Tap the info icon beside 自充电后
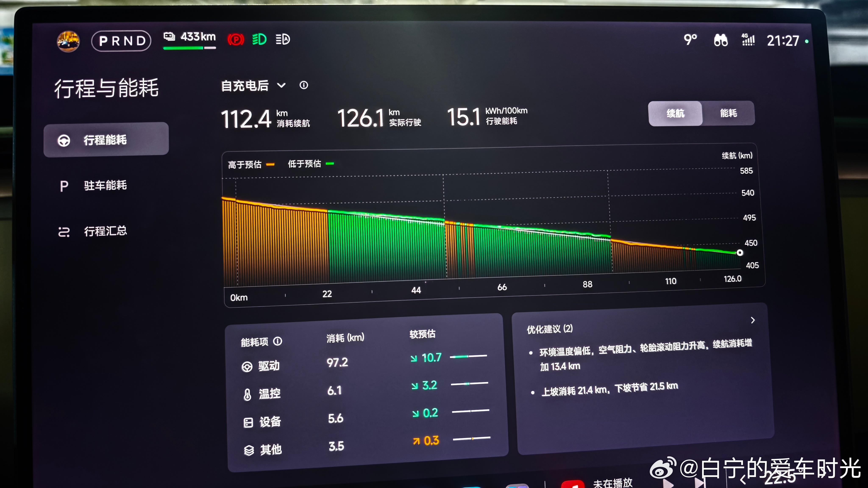Image resolution: width=868 pixels, height=488 pixels. point(304,85)
